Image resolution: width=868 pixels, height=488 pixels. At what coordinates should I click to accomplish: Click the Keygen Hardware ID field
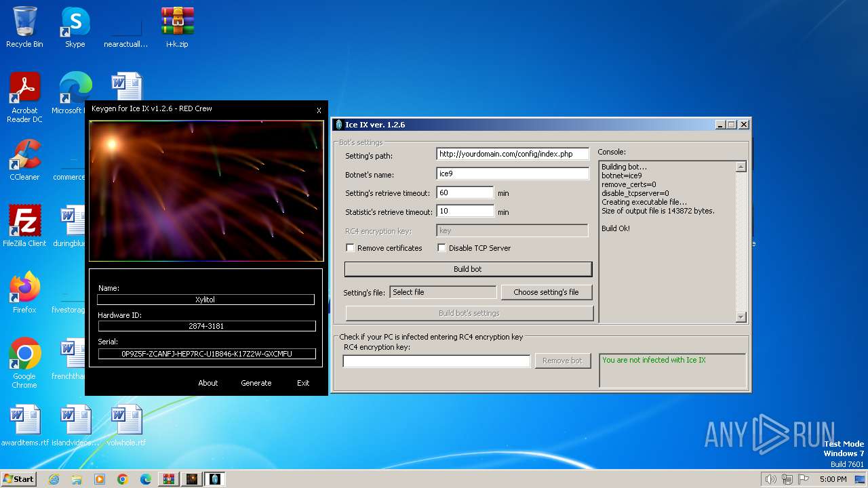[x=206, y=326]
